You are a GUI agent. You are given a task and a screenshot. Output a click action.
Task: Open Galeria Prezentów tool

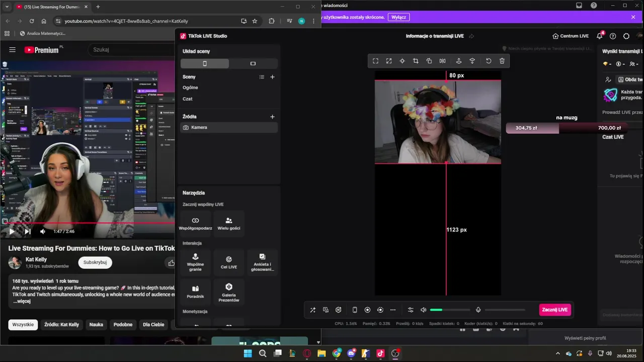(228, 292)
